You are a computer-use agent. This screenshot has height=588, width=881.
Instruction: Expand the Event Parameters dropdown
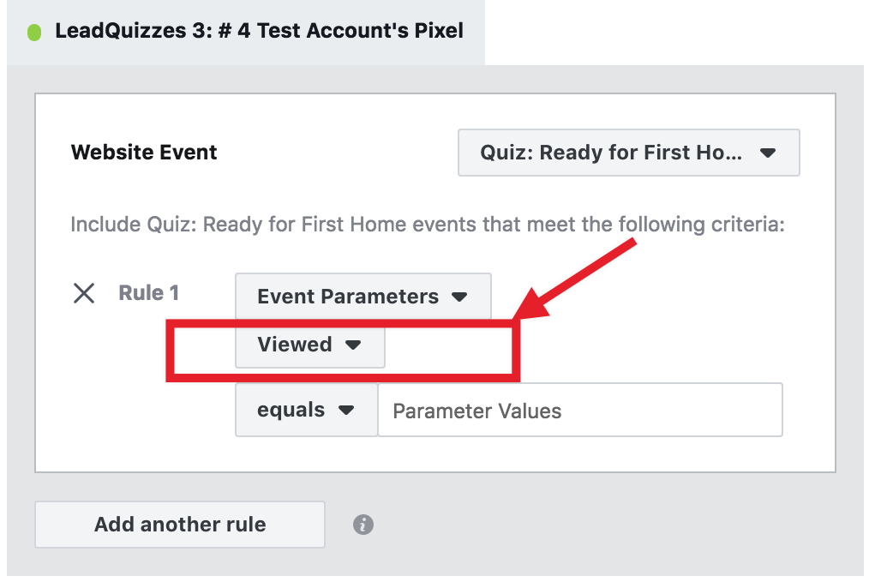(x=363, y=297)
